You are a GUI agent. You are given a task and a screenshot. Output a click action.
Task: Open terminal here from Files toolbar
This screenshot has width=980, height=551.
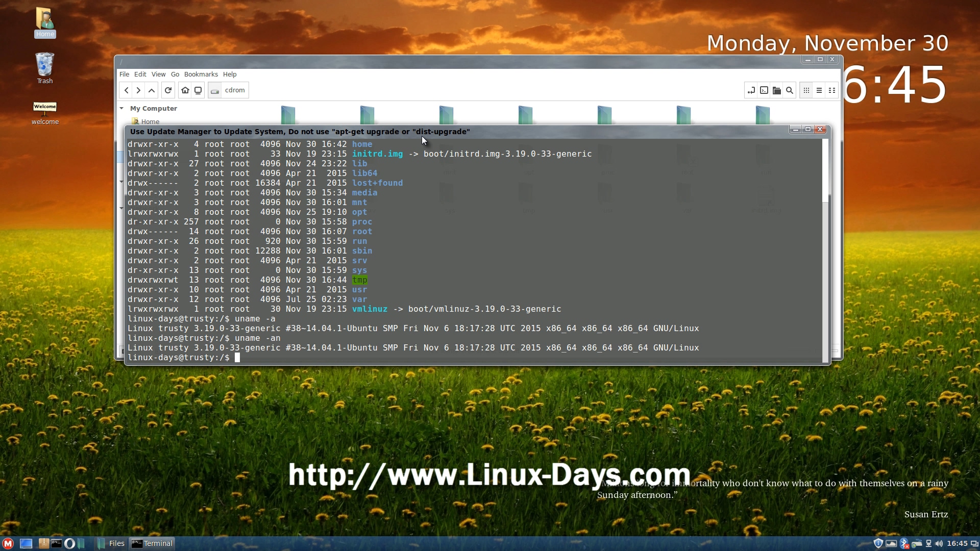tap(764, 90)
